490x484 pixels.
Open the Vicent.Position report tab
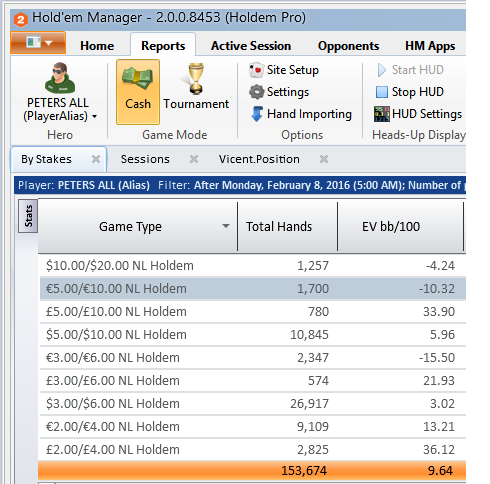259,159
